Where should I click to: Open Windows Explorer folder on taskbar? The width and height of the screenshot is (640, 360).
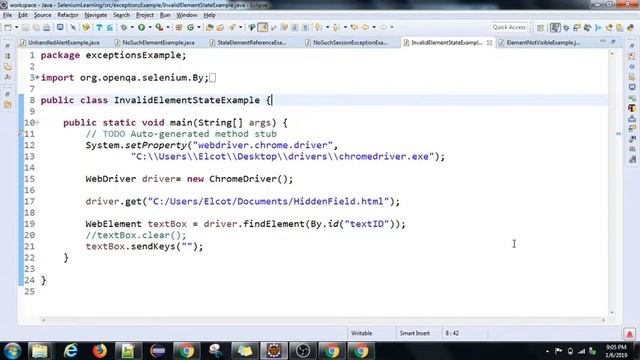(x=40, y=351)
